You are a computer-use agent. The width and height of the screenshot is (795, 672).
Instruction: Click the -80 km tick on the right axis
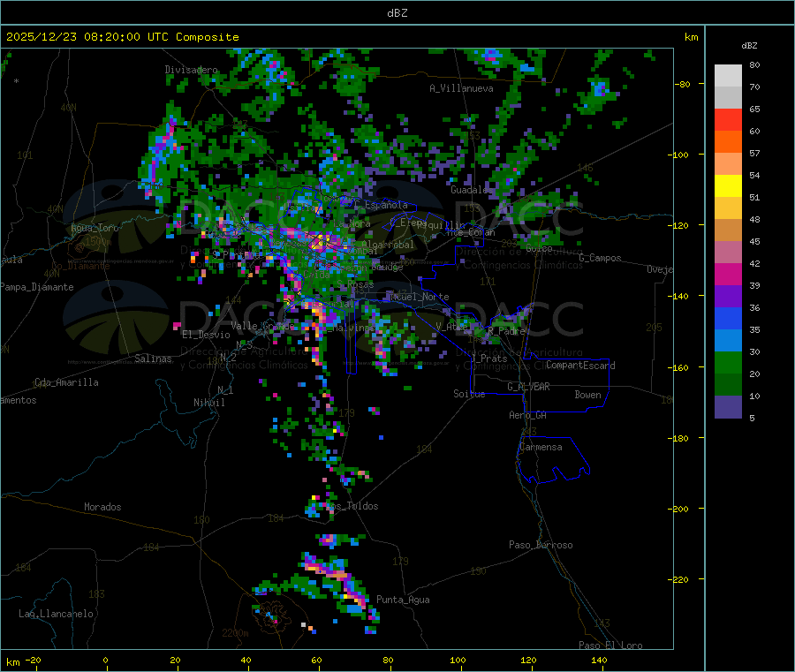tap(683, 84)
